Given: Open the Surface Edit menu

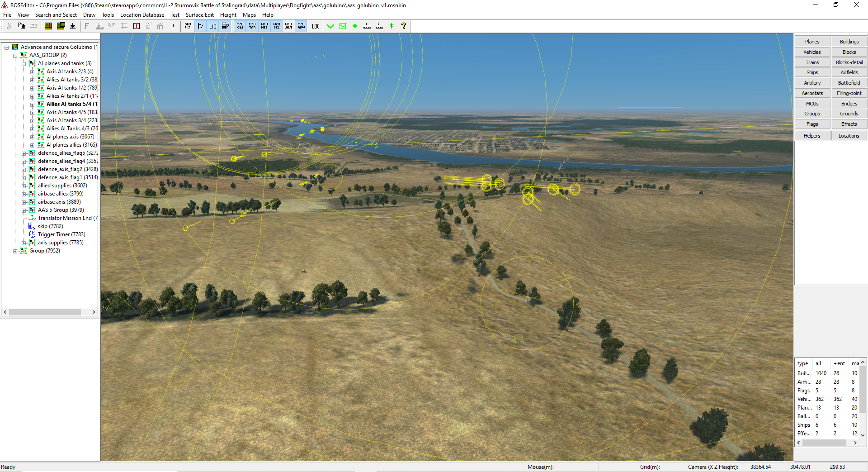Looking at the screenshot, I should pos(199,15).
